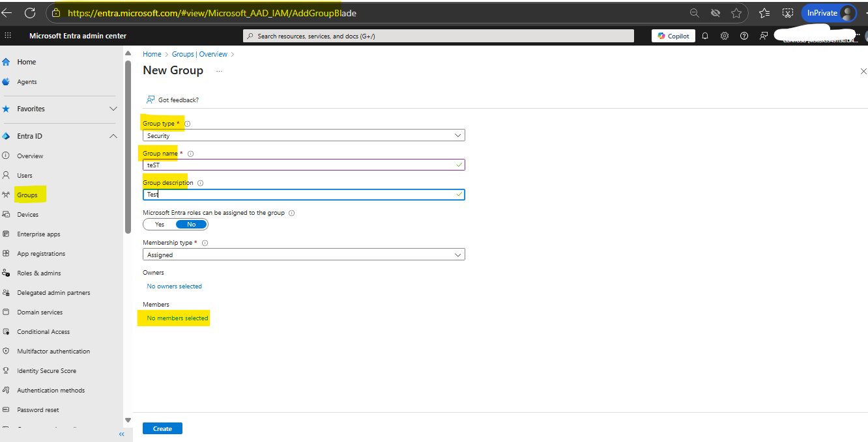Screen dimensions: 868x442
Task: Set Entra roles assignable to No
Action: pyautogui.click(x=192, y=224)
